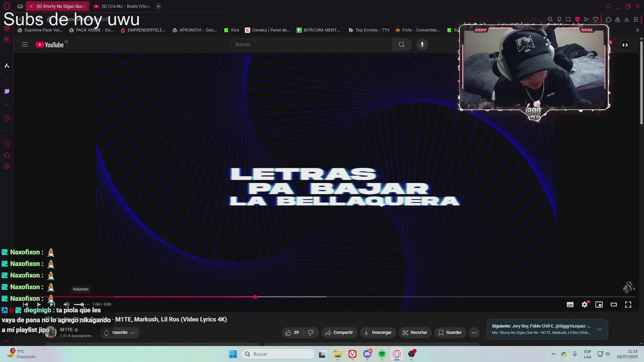Screen dimensions: 644x362
Task: Add page to bookmarks heart icon
Action: click(x=596, y=20)
